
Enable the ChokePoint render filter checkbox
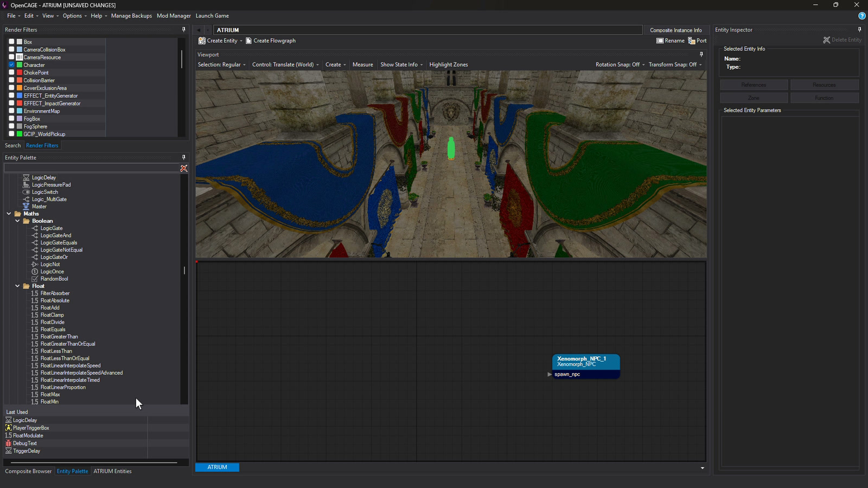(x=11, y=72)
